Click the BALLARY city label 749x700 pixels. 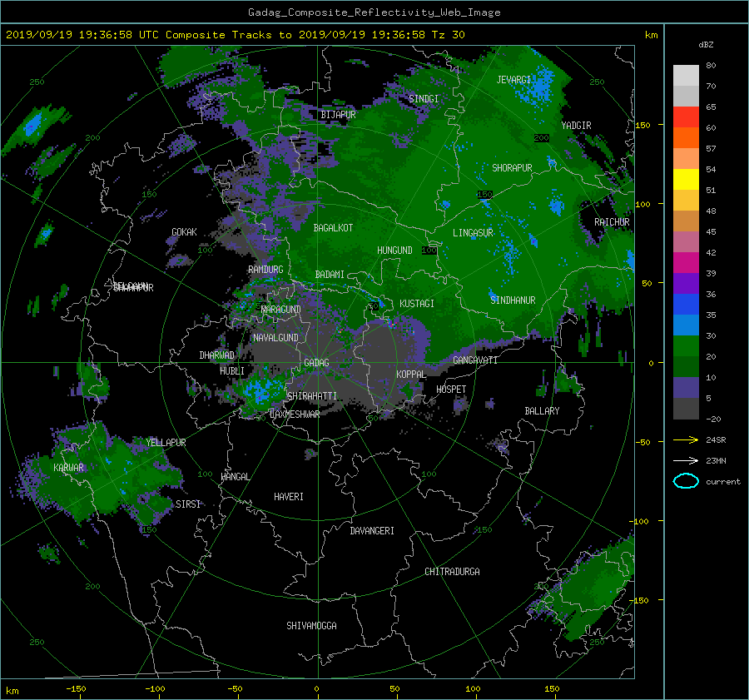pyautogui.click(x=542, y=411)
